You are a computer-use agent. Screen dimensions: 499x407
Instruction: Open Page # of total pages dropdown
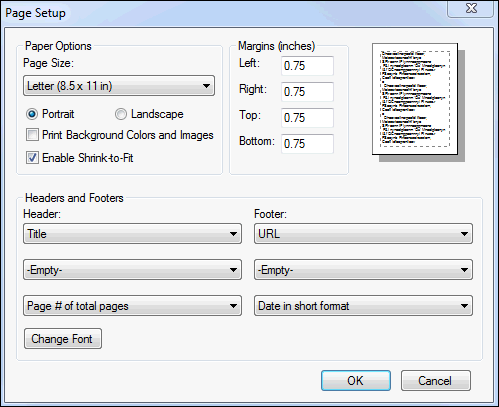pos(132,306)
